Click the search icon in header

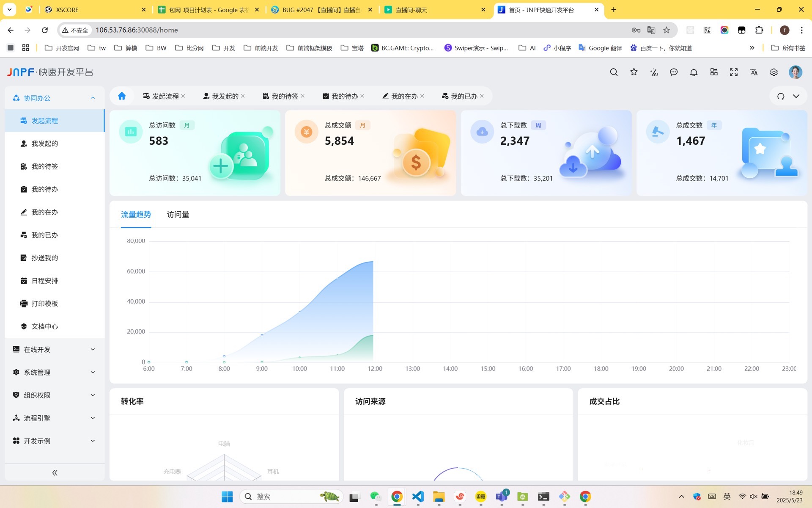coord(614,72)
